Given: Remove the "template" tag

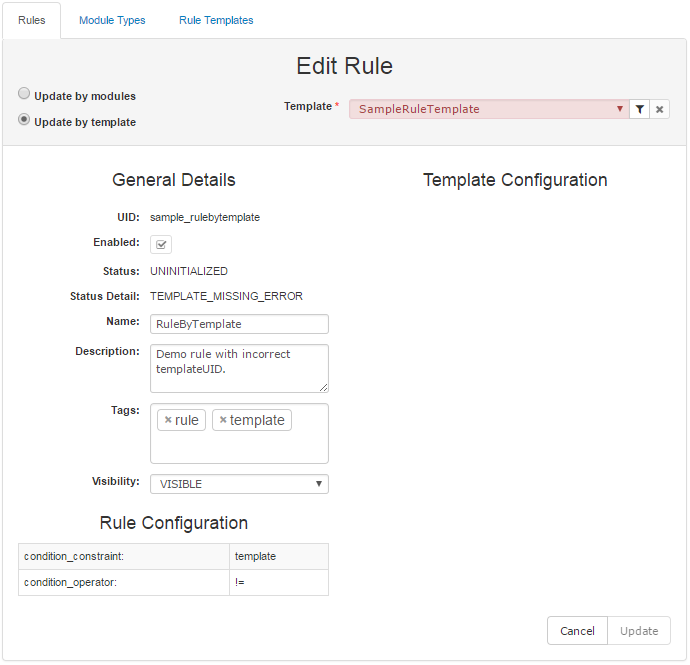Looking at the screenshot, I should pyautogui.click(x=223, y=420).
